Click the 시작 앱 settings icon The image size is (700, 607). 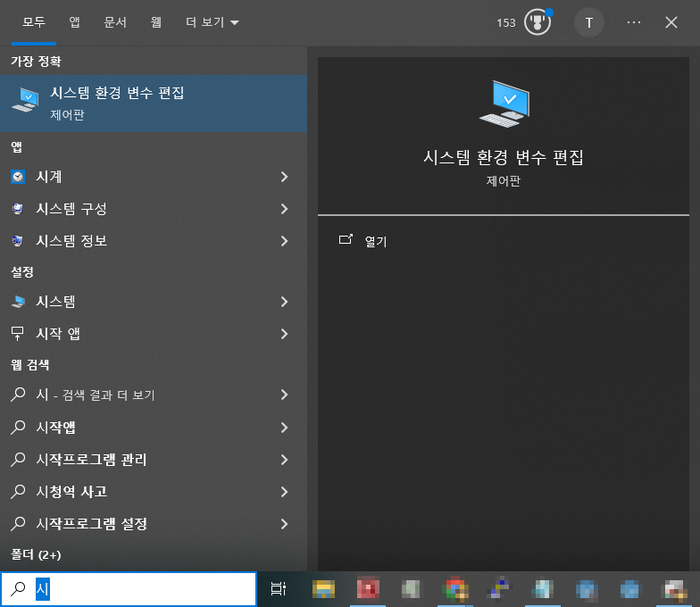pyautogui.click(x=18, y=334)
